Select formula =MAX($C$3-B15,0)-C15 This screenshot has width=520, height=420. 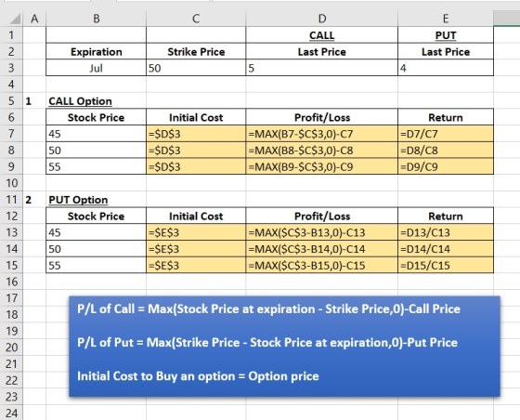pyautogui.click(x=322, y=265)
